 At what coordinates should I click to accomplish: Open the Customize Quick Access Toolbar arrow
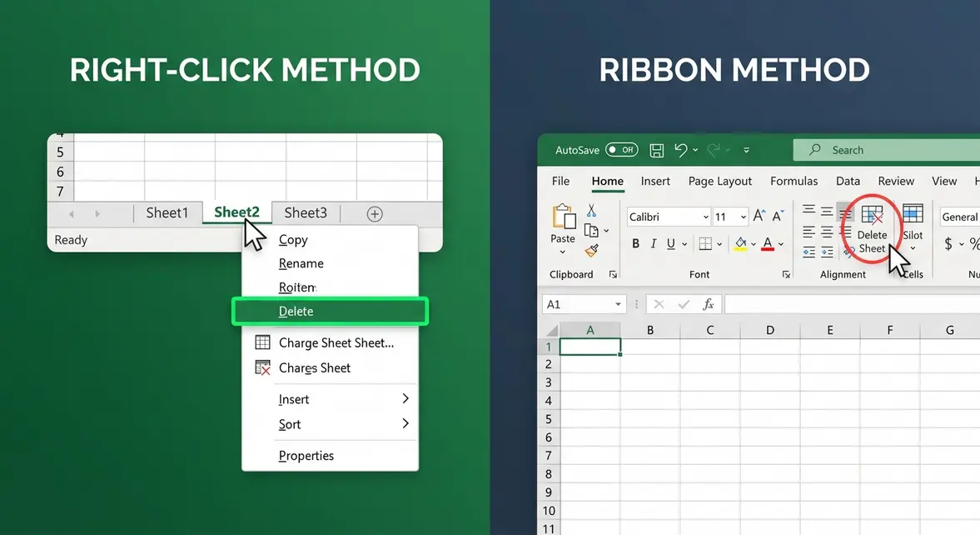click(x=746, y=150)
